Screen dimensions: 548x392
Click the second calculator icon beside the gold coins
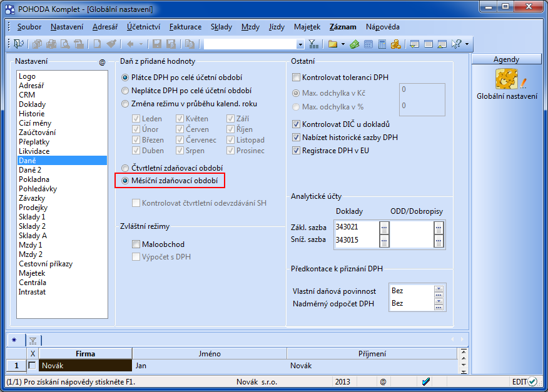click(382, 44)
